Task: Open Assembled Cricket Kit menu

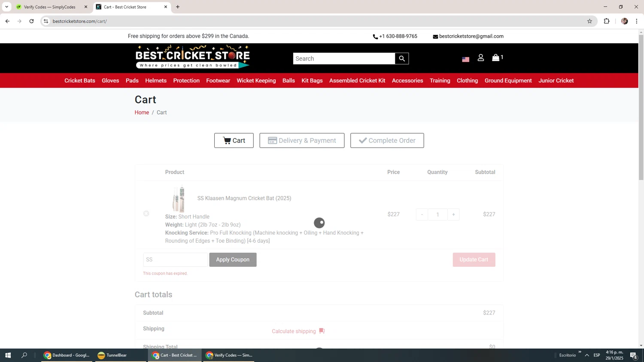Action: point(357,81)
